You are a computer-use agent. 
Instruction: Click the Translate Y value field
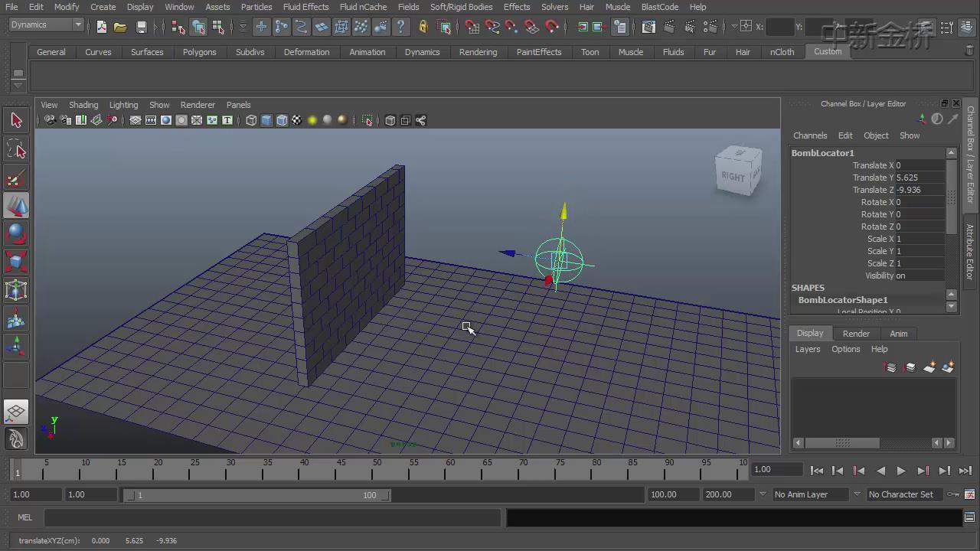(920, 178)
